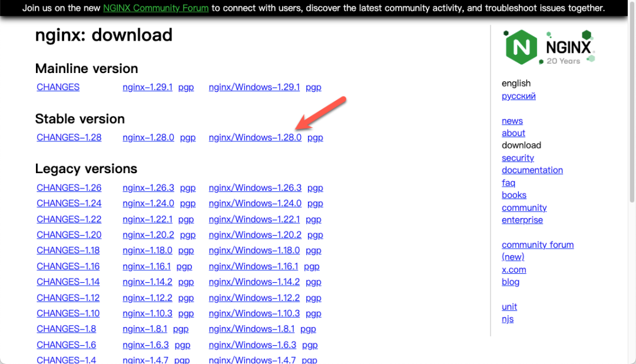The image size is (636, 364).
Task: Go to the news page
Action: (512, 121)
